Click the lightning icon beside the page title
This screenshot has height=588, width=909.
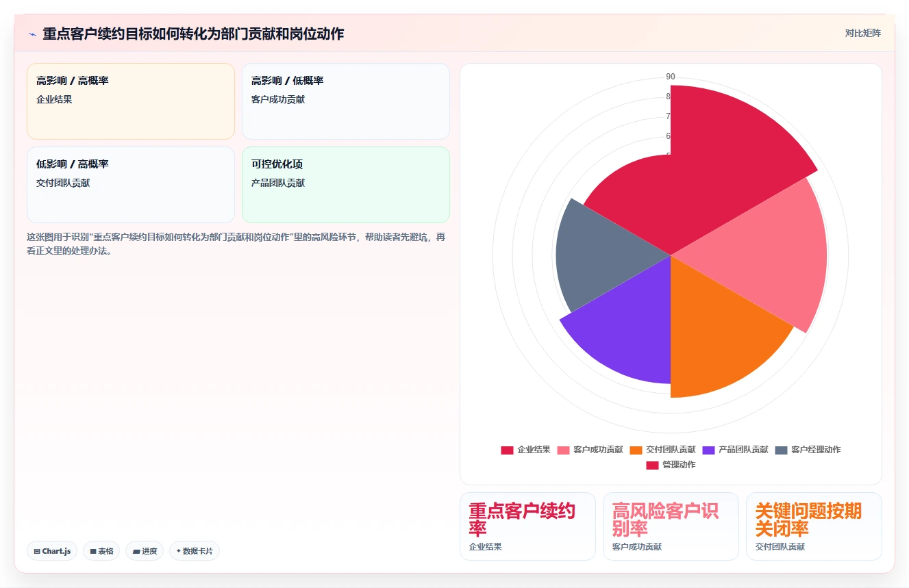pos(32,34)
